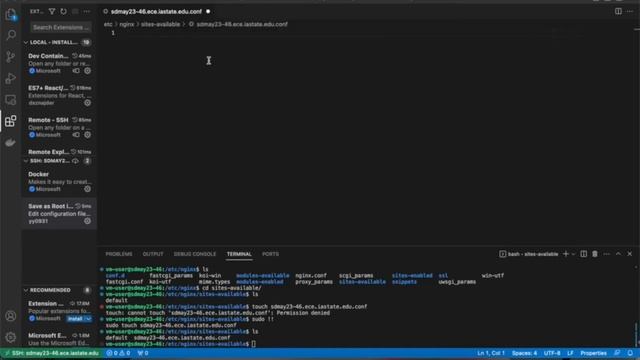Open notifications bell in the status bar

click(x=630, y=353)
